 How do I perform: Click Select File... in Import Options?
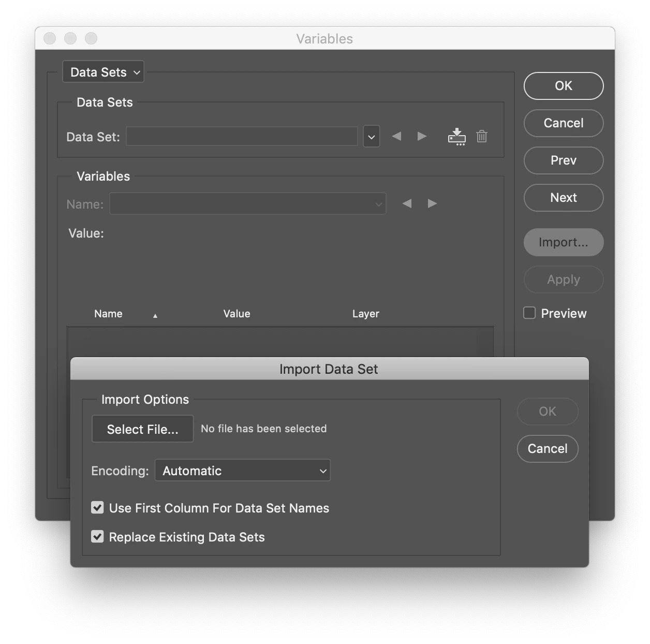click(143, 429)
